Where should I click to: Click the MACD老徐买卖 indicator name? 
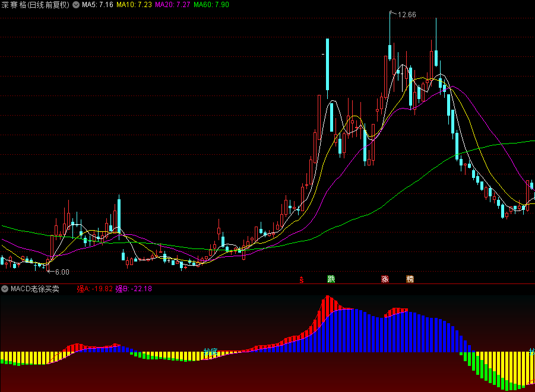(x=35, y=289)
